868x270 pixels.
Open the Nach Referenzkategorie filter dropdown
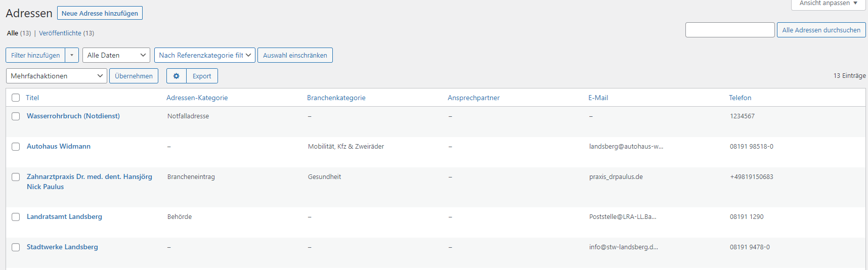point(204,55)
